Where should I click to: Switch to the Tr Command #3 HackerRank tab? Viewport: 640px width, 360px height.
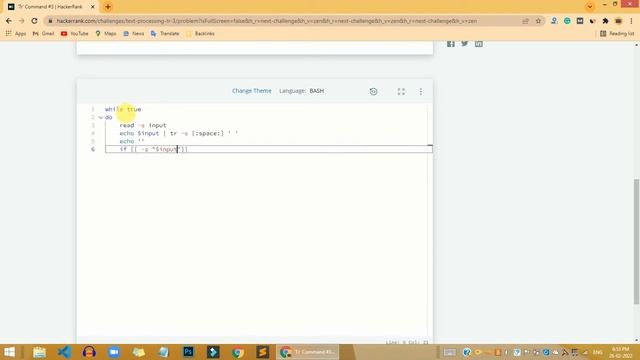51,7
